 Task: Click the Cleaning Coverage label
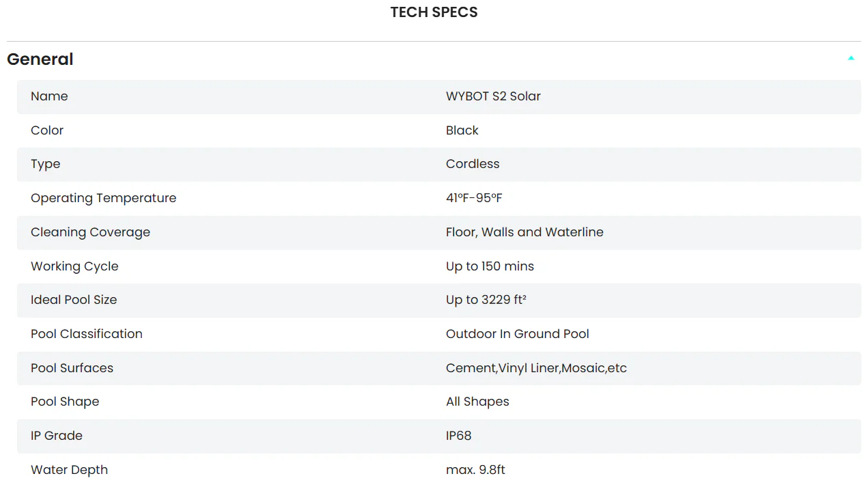(x=90, y=232)
